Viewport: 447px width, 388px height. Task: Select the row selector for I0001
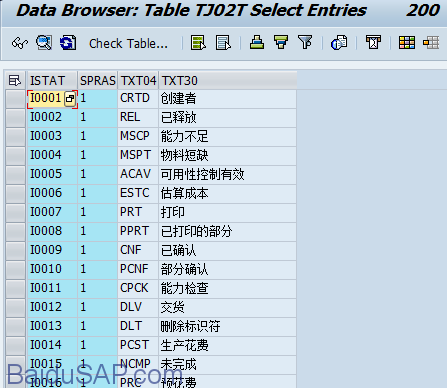tap(15, 99)
